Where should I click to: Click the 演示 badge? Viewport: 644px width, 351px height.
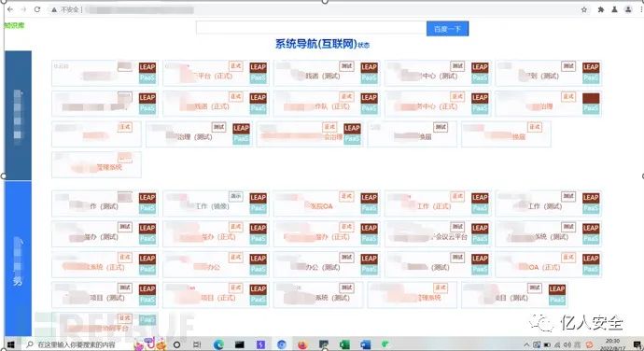(236, 196)
